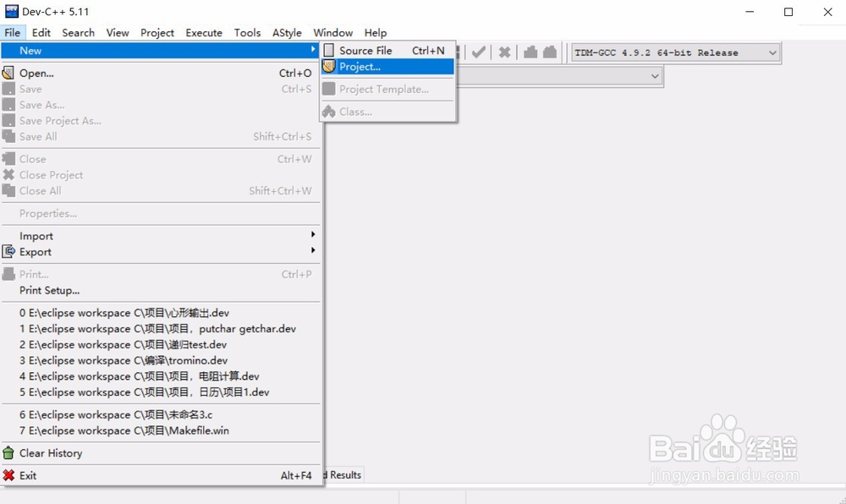The image size is (846, 504).
Task: Open recent file 1 putchar getchar.dev
Action: point(160,329)
